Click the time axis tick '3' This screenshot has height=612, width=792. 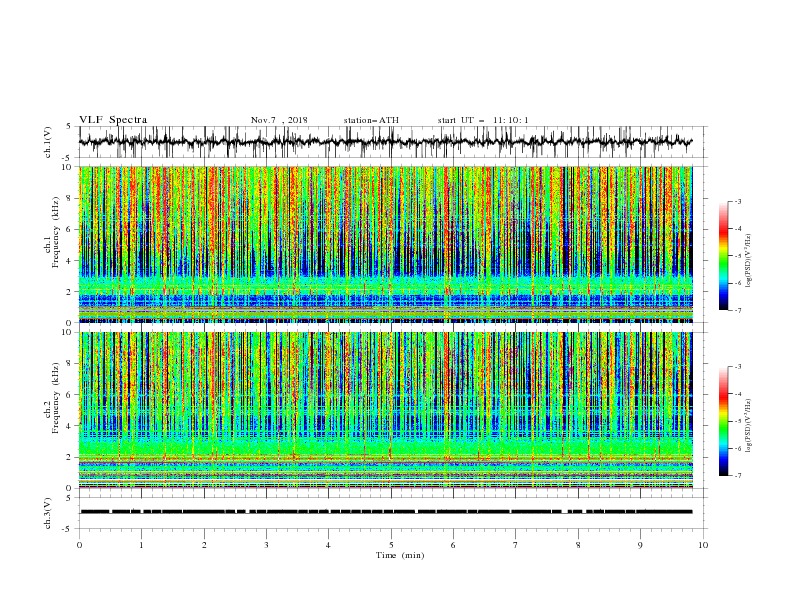pos(266,545)
